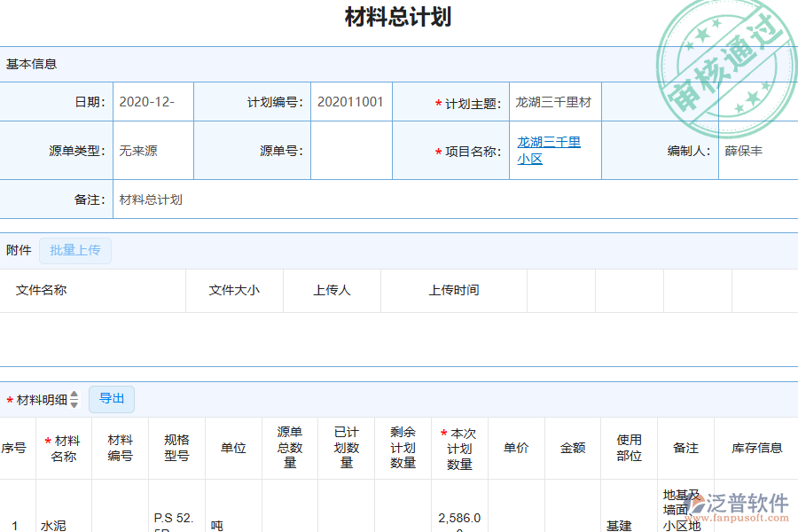Select the 材料名称 column header
The height and width of the screenshot is (532, 798).
[x=64, y=449]
